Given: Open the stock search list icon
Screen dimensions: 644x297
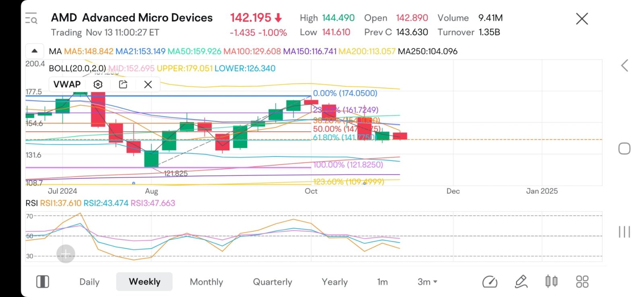Looking at the screenshot, I should coord(31,19).
